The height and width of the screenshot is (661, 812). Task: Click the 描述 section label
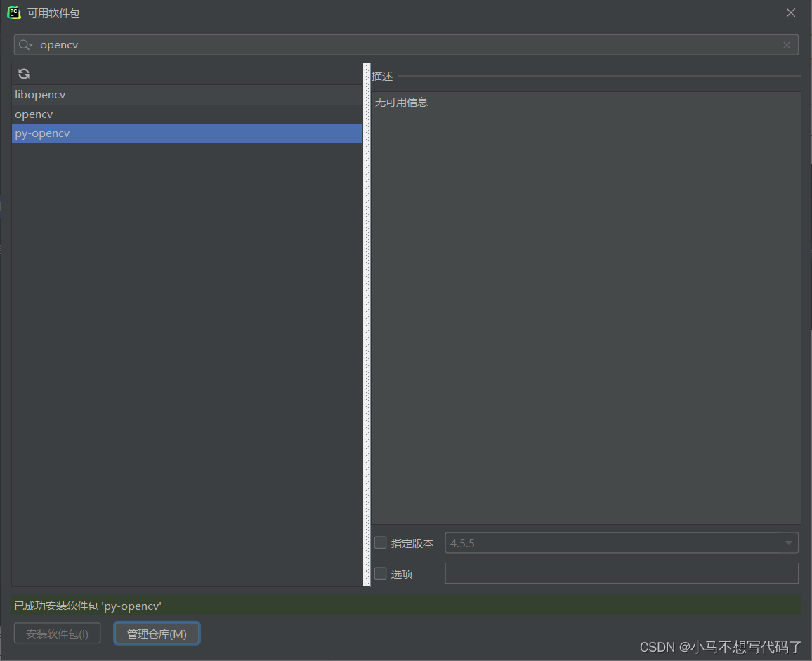382,76
